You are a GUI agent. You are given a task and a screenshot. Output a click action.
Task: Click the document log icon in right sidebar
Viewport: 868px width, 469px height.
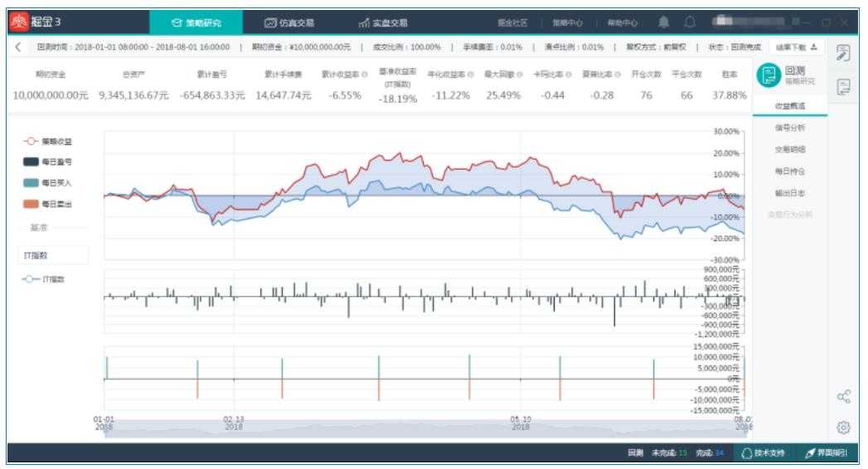(843, 87)
